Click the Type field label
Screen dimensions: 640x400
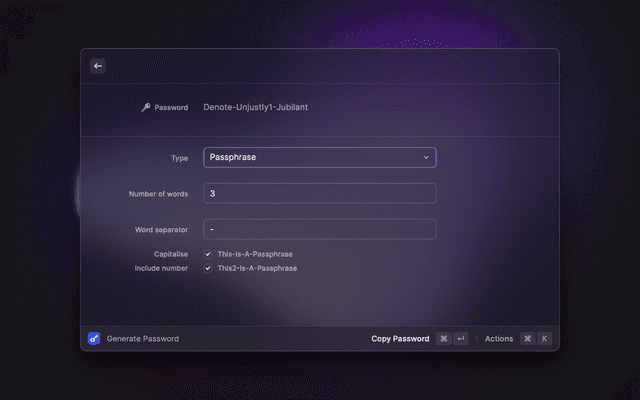coord(180,158)
